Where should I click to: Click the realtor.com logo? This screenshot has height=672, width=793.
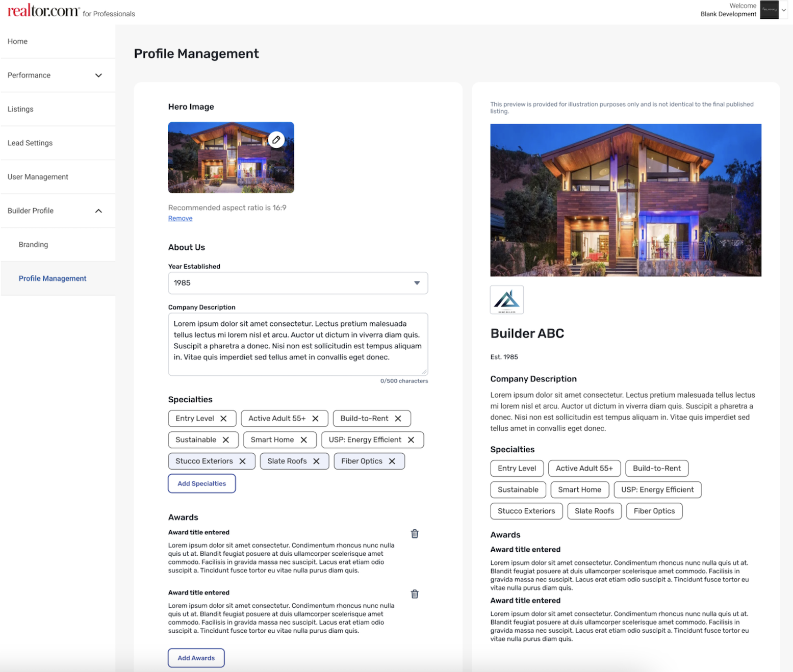pyautogui.click(x=44, y=11)
